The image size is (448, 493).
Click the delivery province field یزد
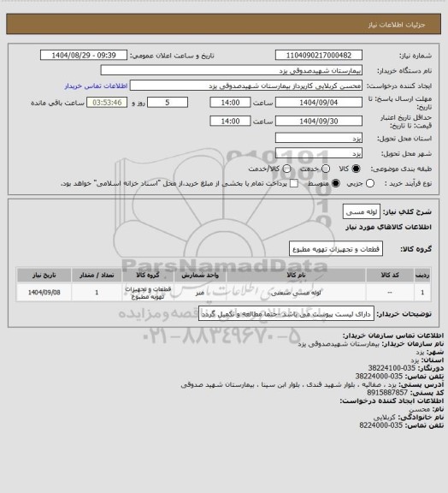point(319,138)
